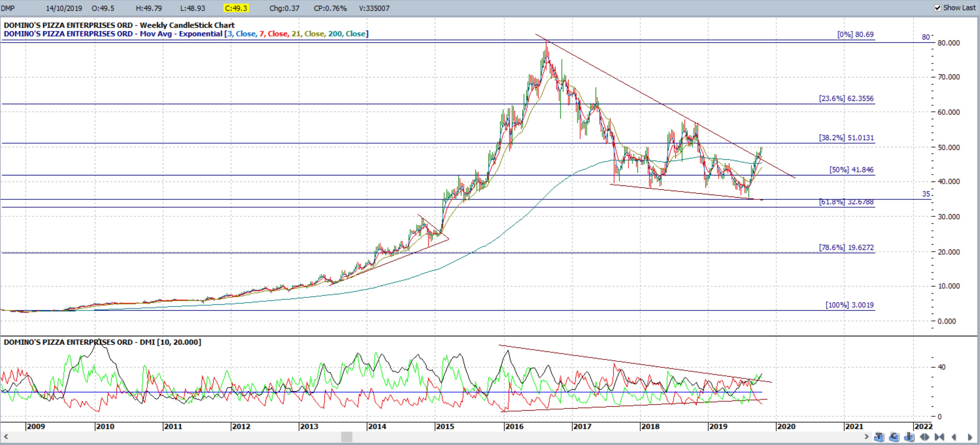Click the move chart left arrow icon
980x445 pixels.
click(x=954, y=437)
